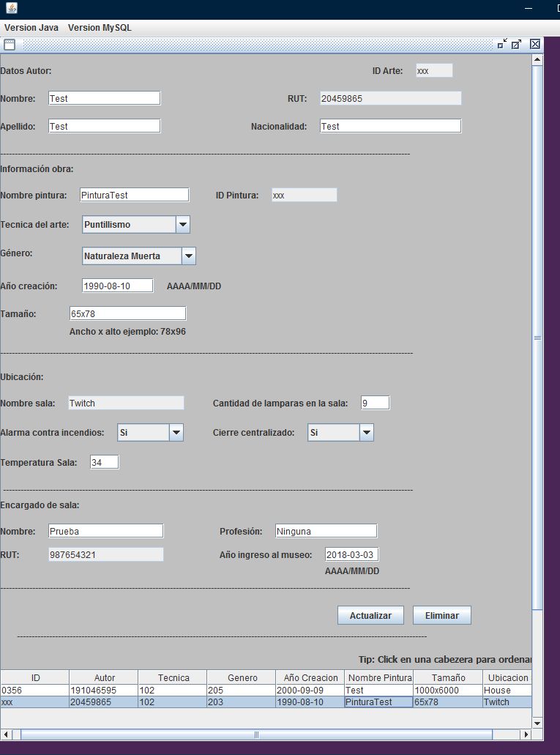Close the internal frame
The image size is (560, 755).
coord(535,44)
